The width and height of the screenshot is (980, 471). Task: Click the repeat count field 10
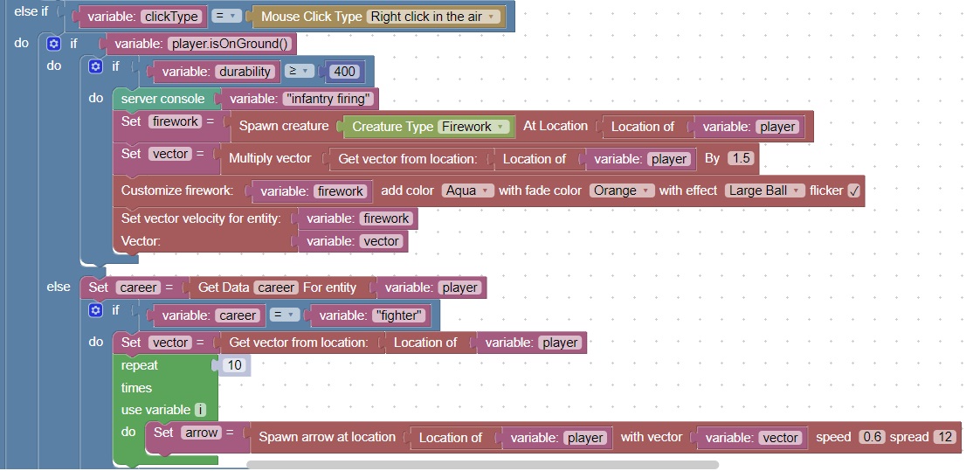(x=234, y=365)
